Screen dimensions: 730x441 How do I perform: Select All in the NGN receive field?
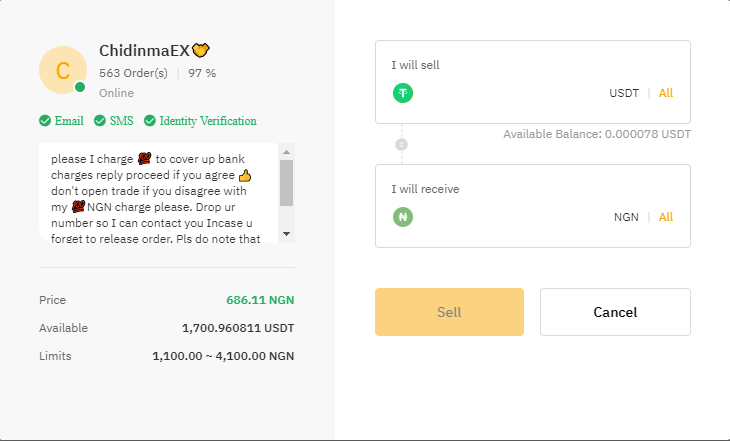click(666, 217)
